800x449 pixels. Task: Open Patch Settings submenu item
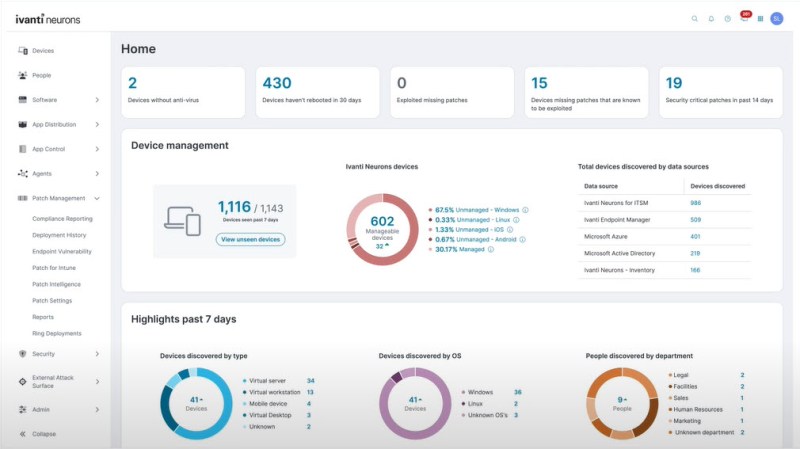click(52, 300)
